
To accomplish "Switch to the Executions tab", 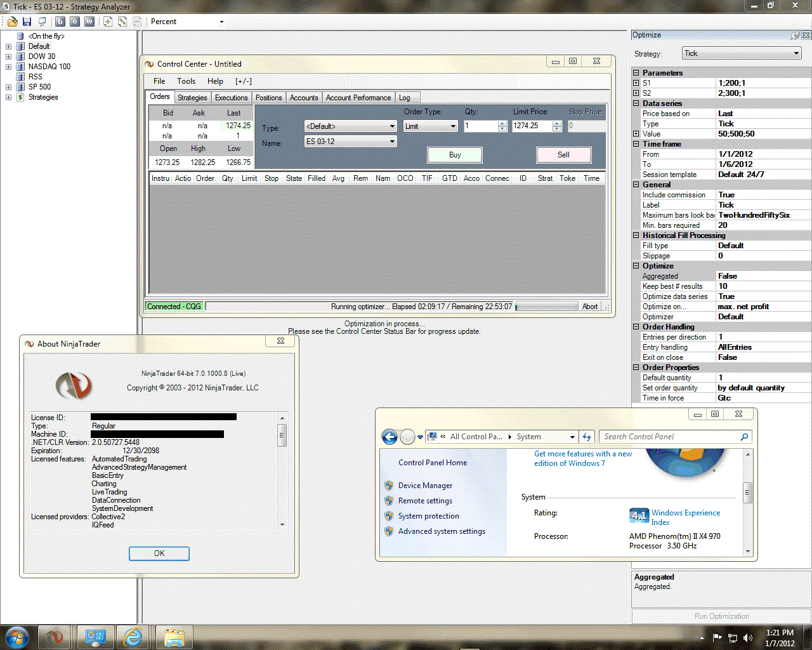I will coord(231,98).
